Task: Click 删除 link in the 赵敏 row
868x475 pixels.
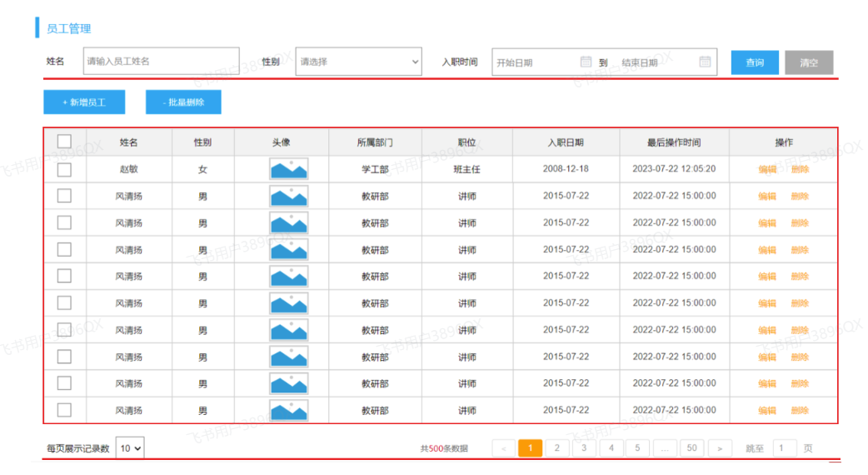Action: [800, 169]
